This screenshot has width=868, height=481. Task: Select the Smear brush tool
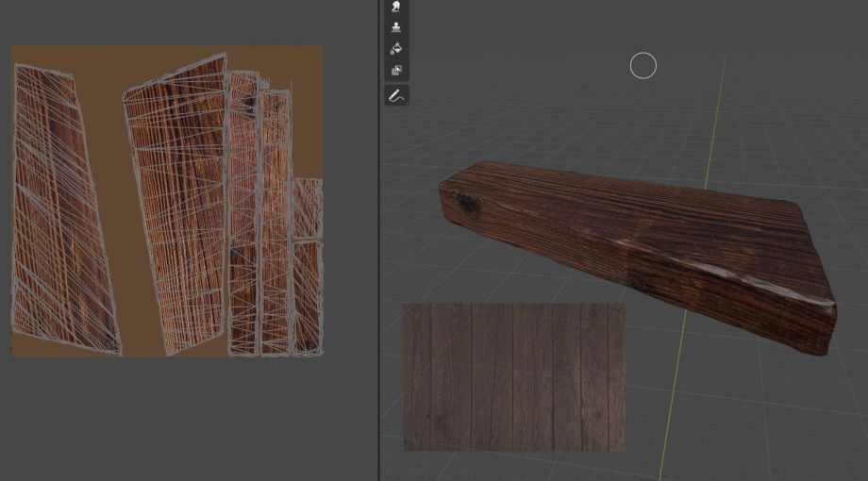pos(396,7)
